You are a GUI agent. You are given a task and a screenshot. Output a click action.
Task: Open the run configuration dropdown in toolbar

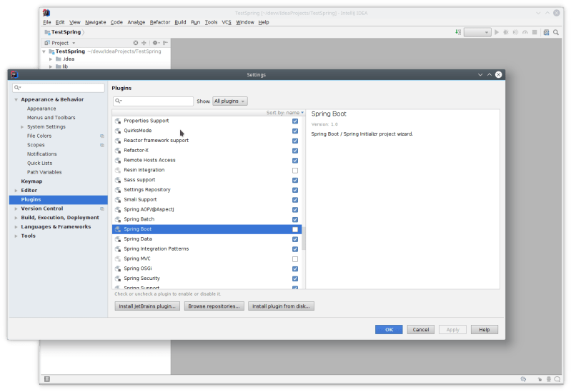point(477,32)
